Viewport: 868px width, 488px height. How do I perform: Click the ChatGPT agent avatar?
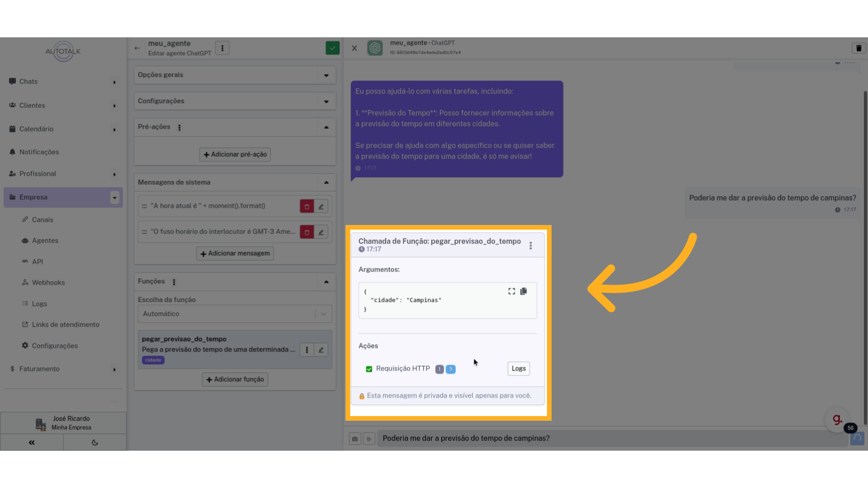pos(375,48)
